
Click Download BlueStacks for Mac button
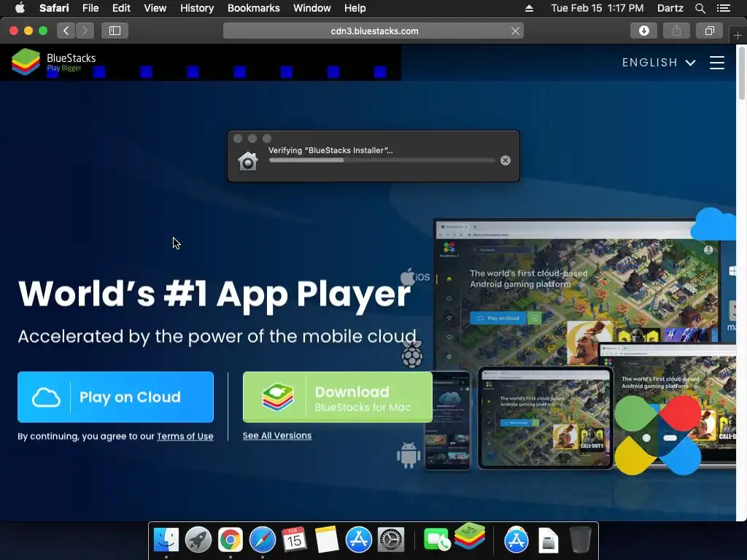tap(338, 397)
